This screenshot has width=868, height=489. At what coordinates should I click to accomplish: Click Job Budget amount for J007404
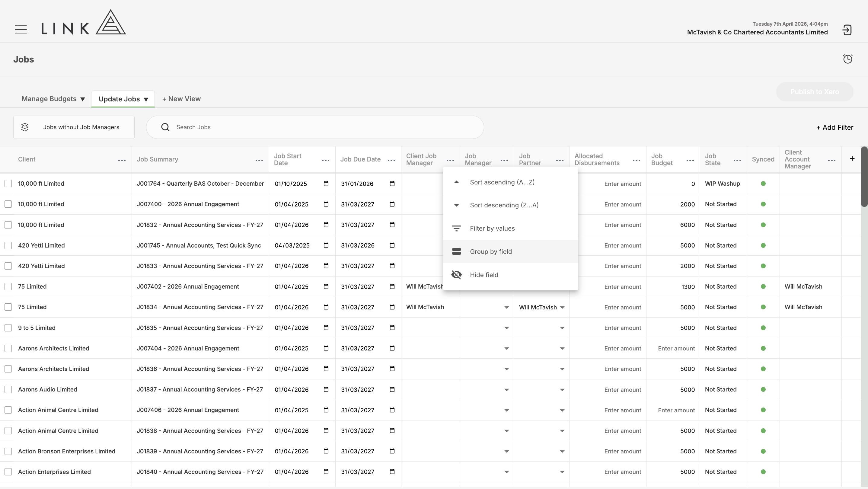tap(676, 348)
